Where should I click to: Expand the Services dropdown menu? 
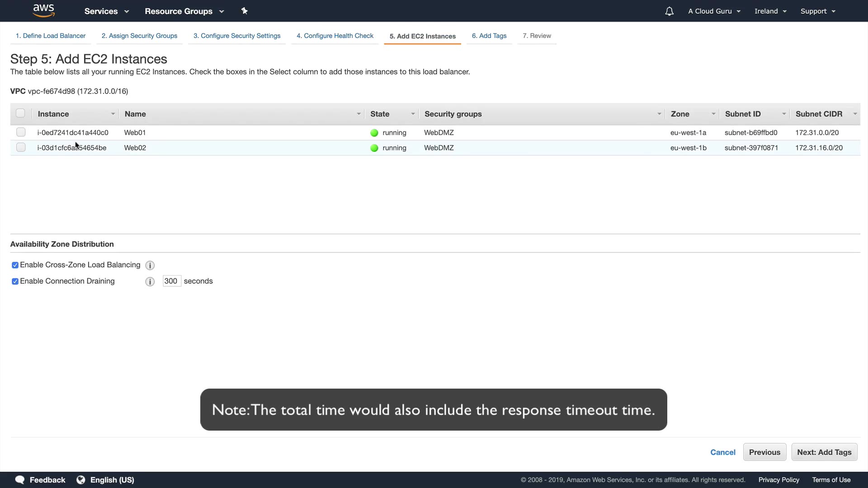pos(107,11)
